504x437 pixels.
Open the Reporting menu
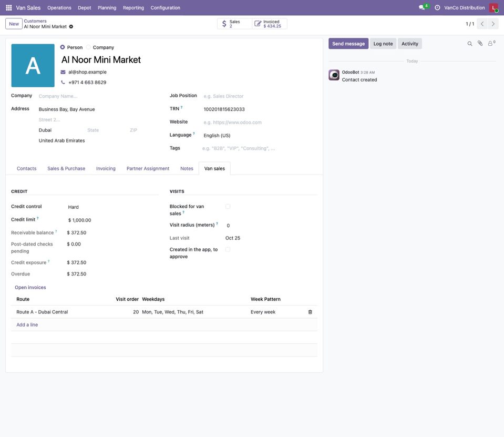tap(133, 7)
